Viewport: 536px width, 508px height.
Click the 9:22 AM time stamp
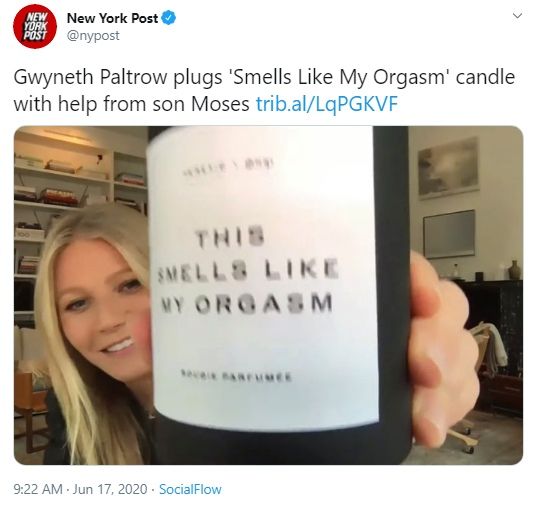(38, 489)
